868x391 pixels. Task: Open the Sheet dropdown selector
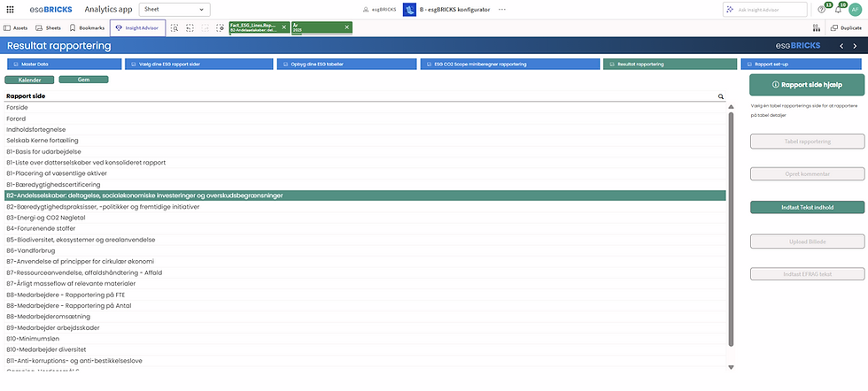(x=174, y=10)
